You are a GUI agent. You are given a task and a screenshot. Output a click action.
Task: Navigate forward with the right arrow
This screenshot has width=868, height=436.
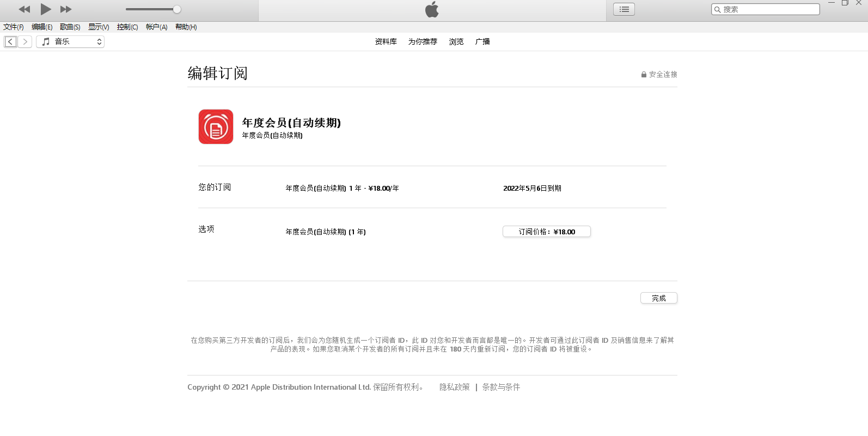[x=25, y=41]
